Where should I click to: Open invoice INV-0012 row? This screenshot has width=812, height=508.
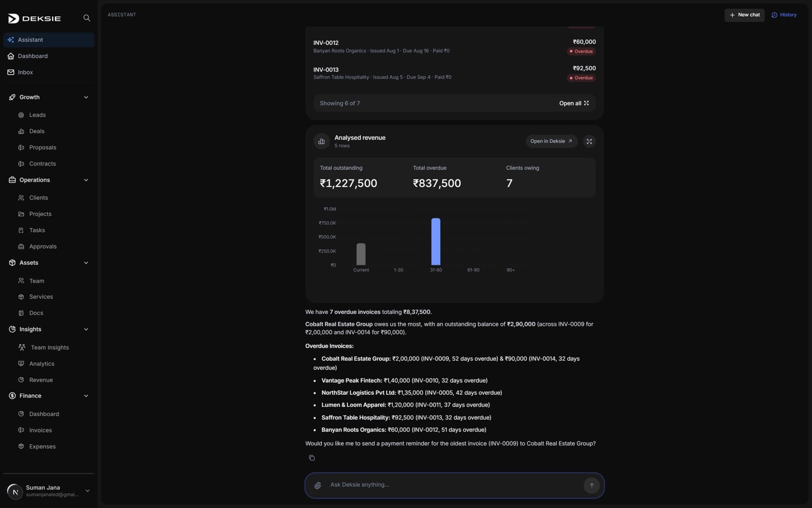(454, 46)
